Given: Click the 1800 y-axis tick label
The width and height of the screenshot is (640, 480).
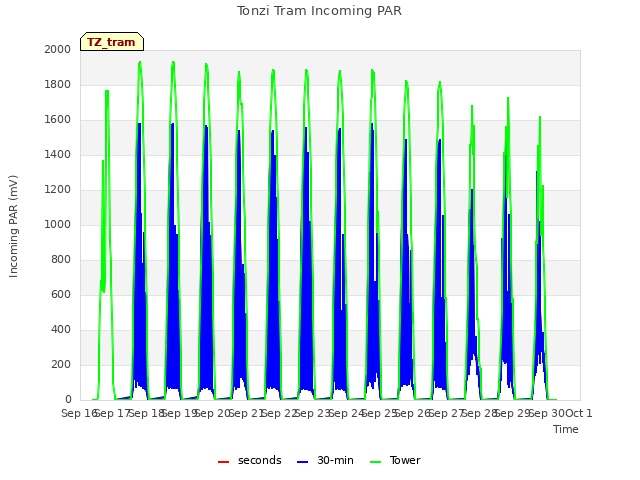Looking at the screenshot, I should coord(58,84).
